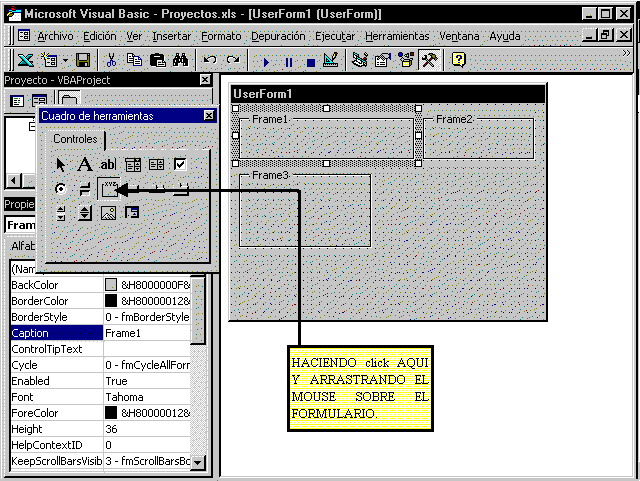
Task: Select the TextBox 'ab|' control tool
Action: click(x=108, y=165)
